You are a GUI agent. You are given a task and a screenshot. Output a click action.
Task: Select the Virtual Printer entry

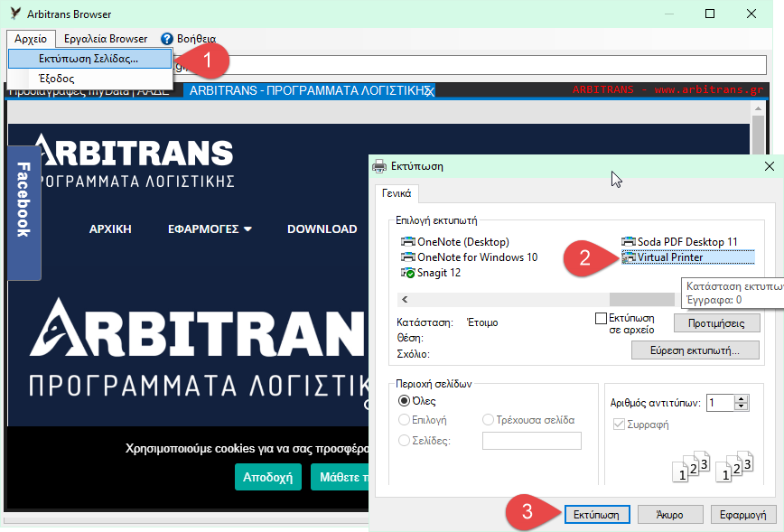688,257
